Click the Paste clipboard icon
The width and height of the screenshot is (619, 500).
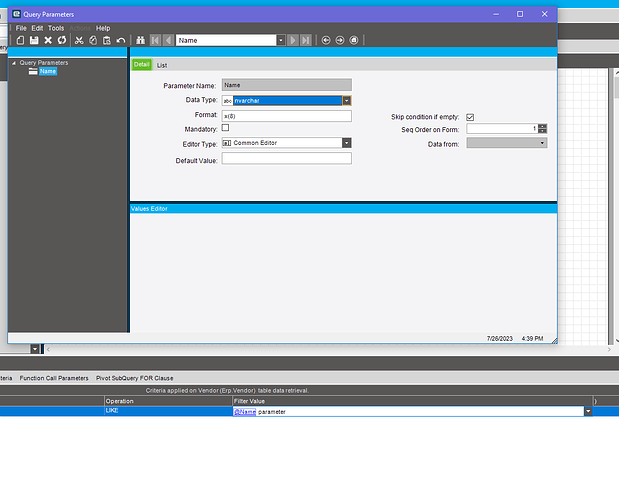tap(107, 40)
